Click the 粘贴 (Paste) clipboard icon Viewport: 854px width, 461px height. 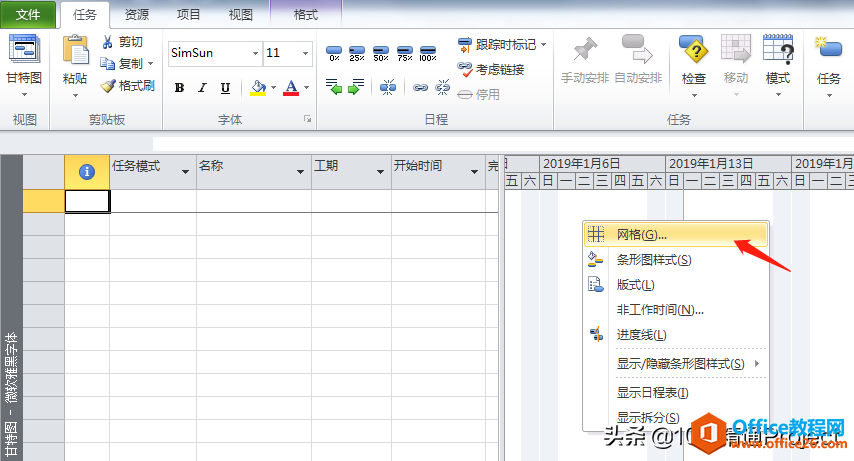[75, 57]
